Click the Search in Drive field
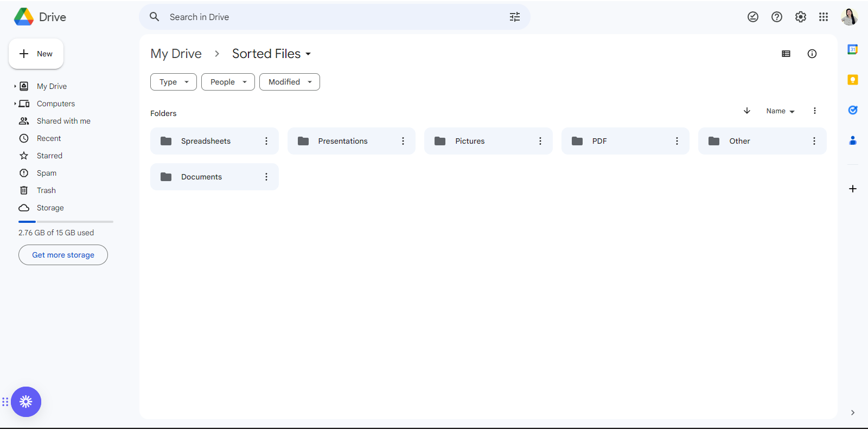The width and height of the screenshot is (868, 430). pyautogui.click(x=325, y=17)
